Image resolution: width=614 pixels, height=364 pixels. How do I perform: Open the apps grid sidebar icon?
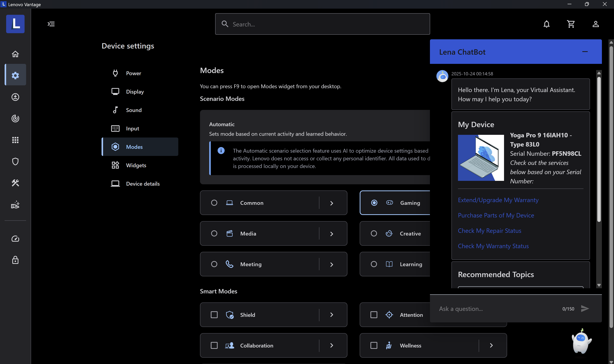click(15, 140)
